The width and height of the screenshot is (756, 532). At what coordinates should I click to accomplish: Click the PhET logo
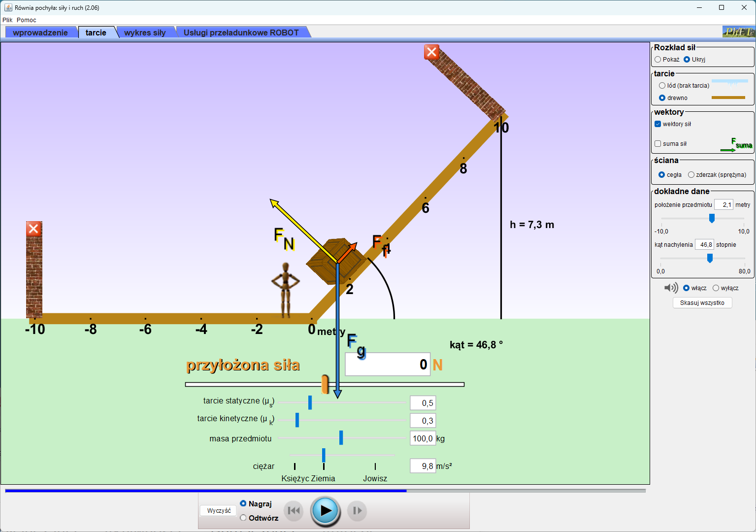coord(738,32)
